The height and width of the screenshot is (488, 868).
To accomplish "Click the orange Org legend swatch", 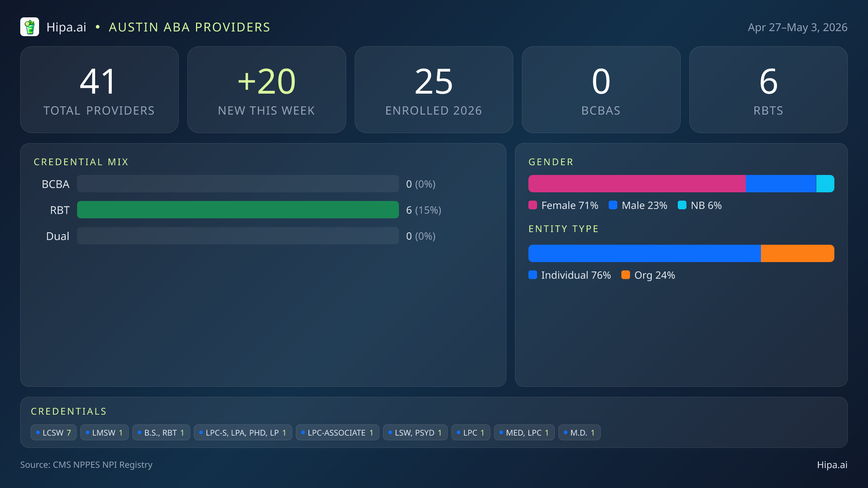I will pyautogui.click(x=626, y=275).
